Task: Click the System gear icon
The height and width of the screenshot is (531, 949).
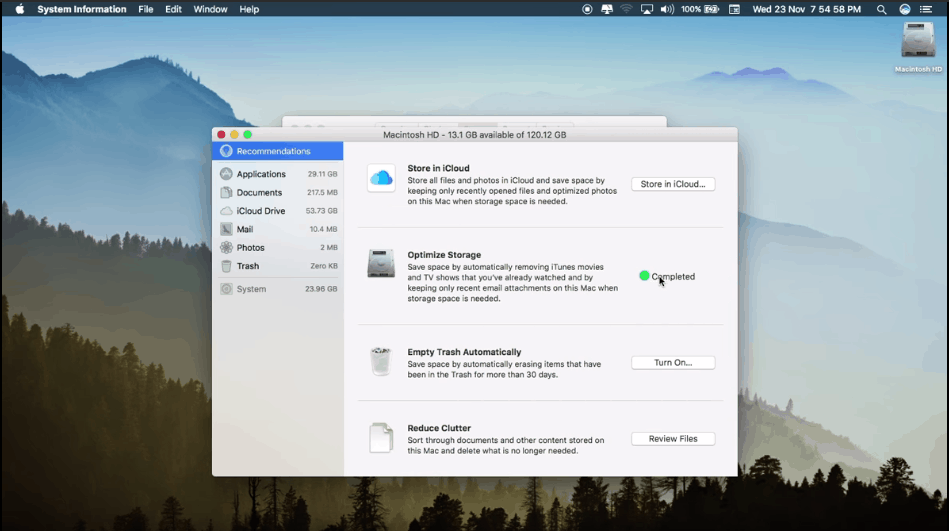Action: [226, 289]
